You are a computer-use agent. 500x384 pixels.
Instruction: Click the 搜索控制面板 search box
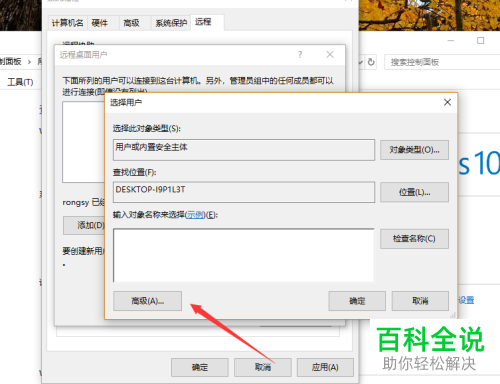[442, 62]
